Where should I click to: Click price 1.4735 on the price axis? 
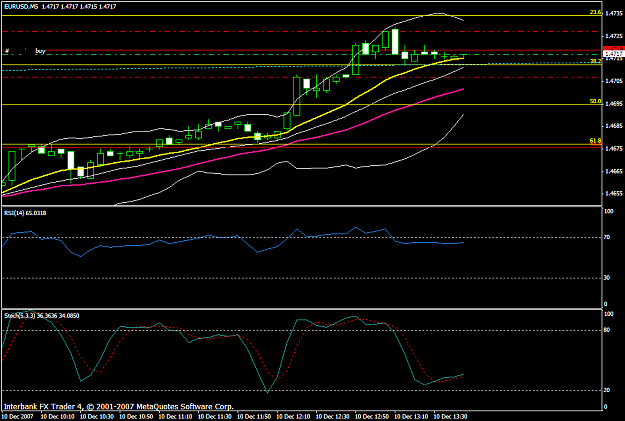pyautogui.click(x=614, y=13)
